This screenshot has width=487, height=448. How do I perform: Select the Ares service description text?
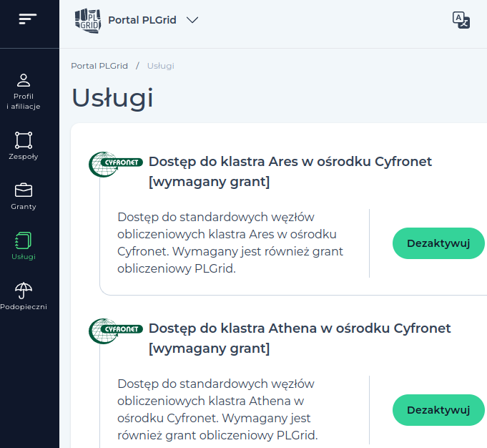pyautogui.click(x=230, y=243)
